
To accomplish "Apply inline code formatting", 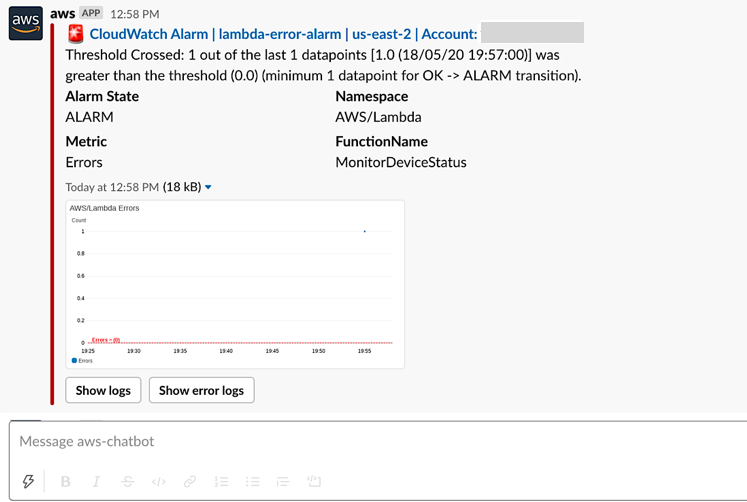I will (x=159, y=482).
